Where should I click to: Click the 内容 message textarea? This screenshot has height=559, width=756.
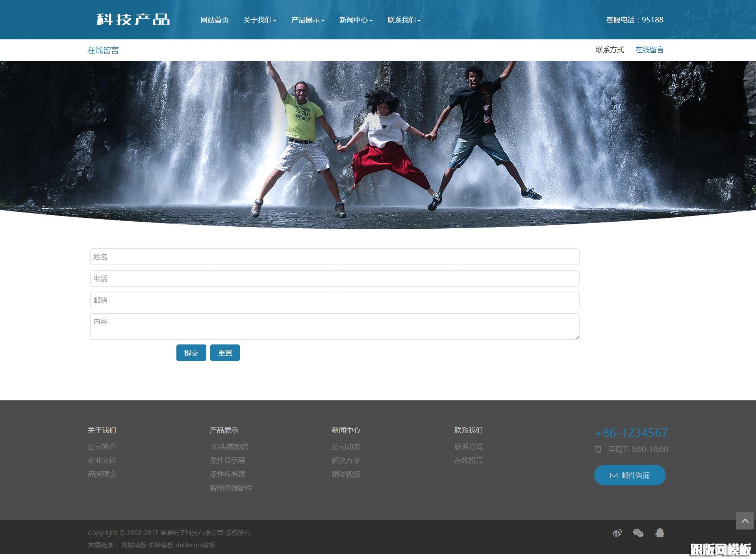tap(334, 326)
